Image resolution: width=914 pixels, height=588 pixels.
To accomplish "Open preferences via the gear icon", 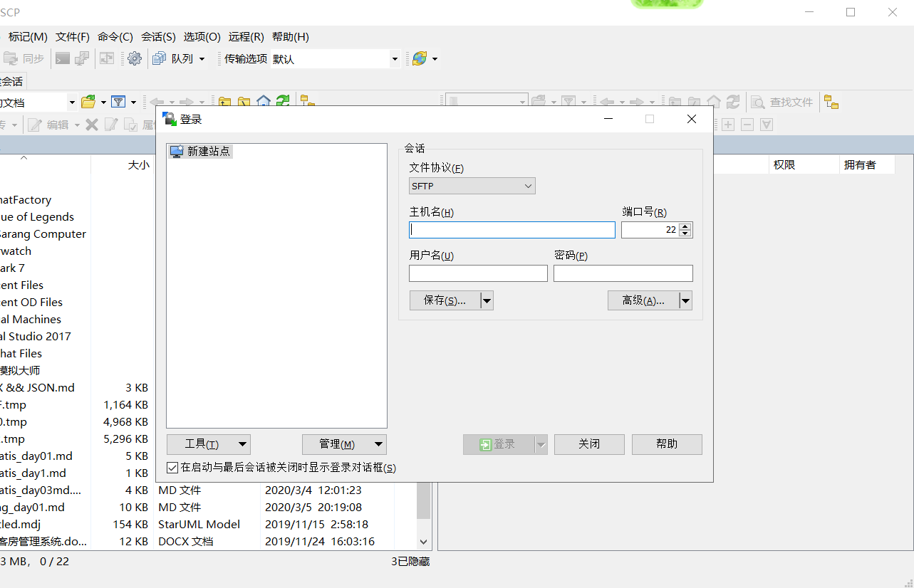I will (134, 58).
